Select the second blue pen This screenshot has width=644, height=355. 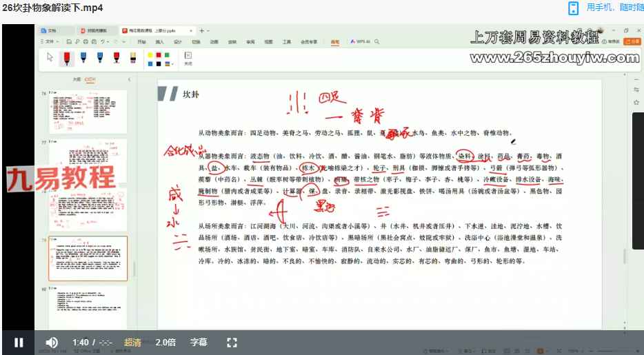[100, 57]
